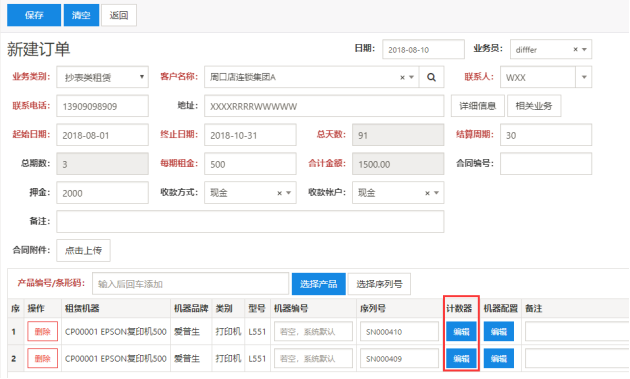Open the 日期 date field showing 2018-08-10

tap(423, 49)
